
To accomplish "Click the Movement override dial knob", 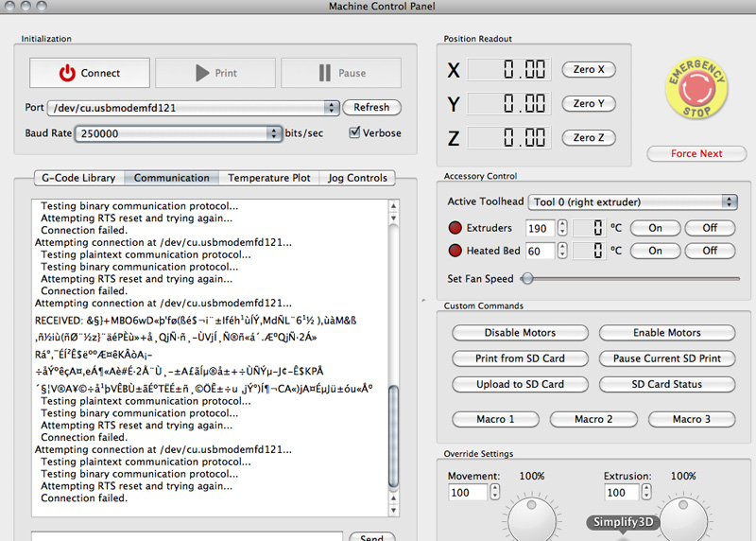I will (x=532, y=520).
